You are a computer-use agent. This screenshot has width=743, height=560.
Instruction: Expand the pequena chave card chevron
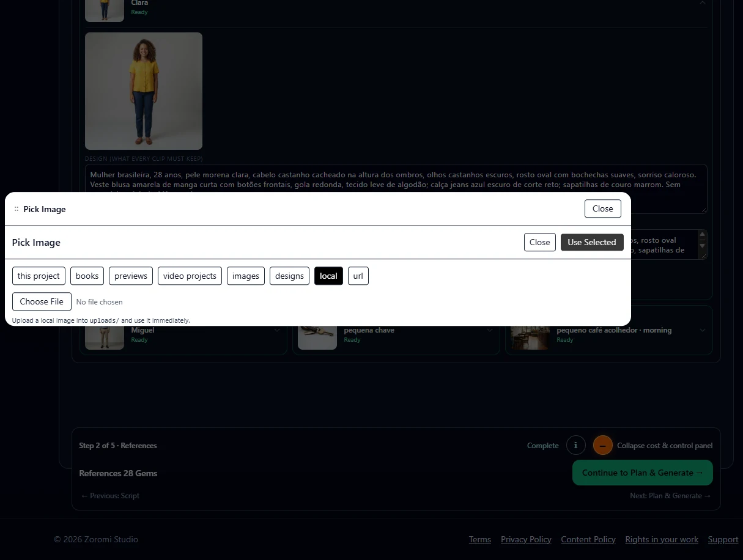tap(490, 330)
